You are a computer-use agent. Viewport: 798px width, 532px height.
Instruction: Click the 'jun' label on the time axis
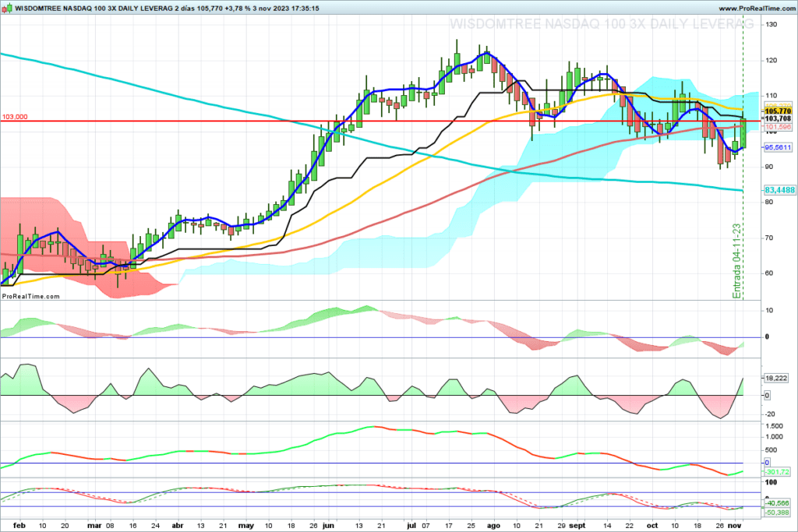(x=328, y=526)
